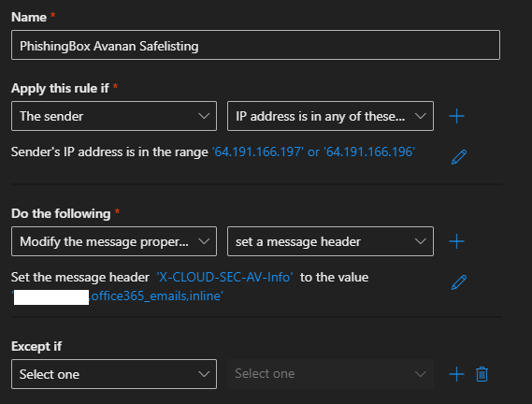This screenshot has width=532, height=404.
Task: Click header value link 'office365_emails,inline'
Action: [x=157, y=296]
